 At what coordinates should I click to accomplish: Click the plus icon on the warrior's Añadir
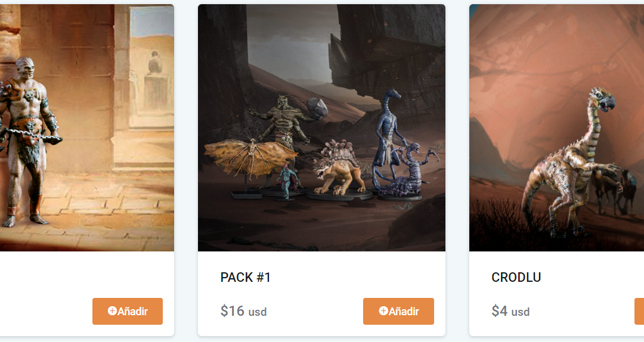112,311
